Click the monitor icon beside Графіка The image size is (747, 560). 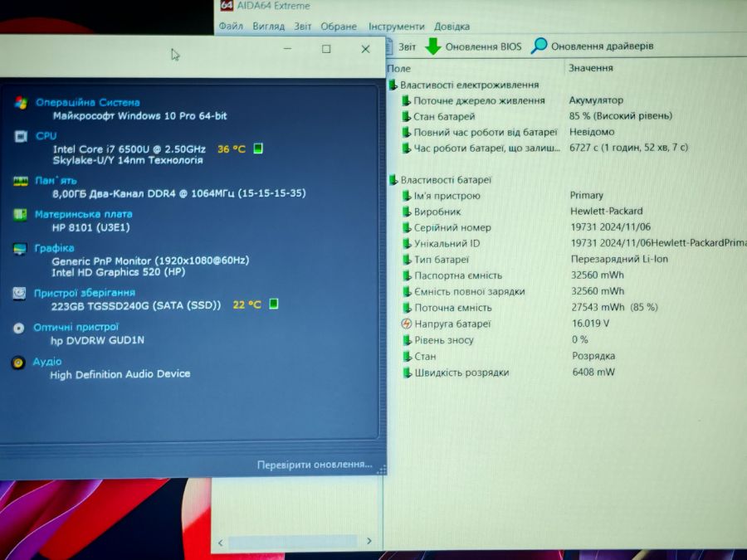click(20, 249)
